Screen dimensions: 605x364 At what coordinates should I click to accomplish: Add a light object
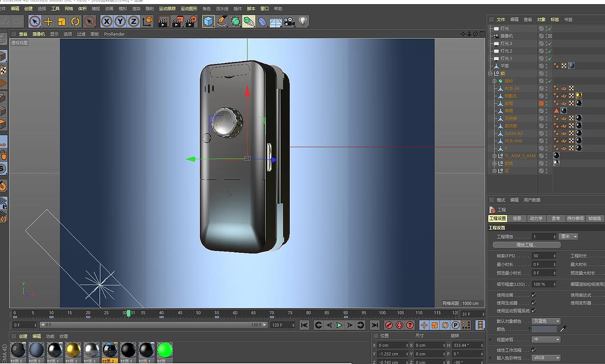click(x=303, y=21)
